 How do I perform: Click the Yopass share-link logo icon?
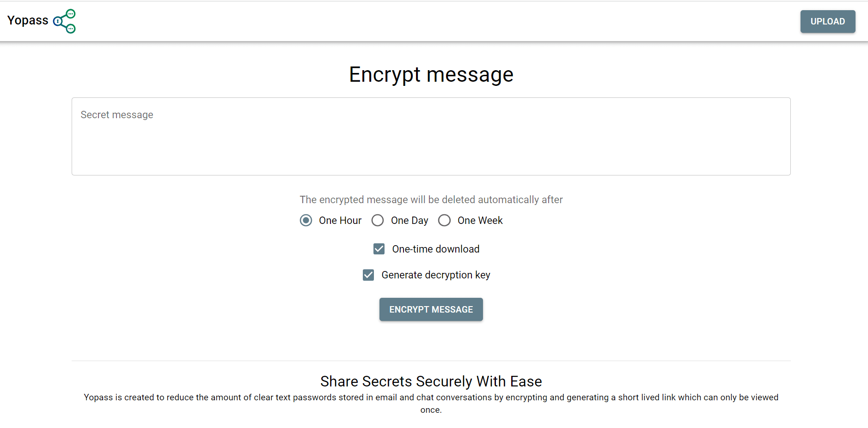(65, 21)
